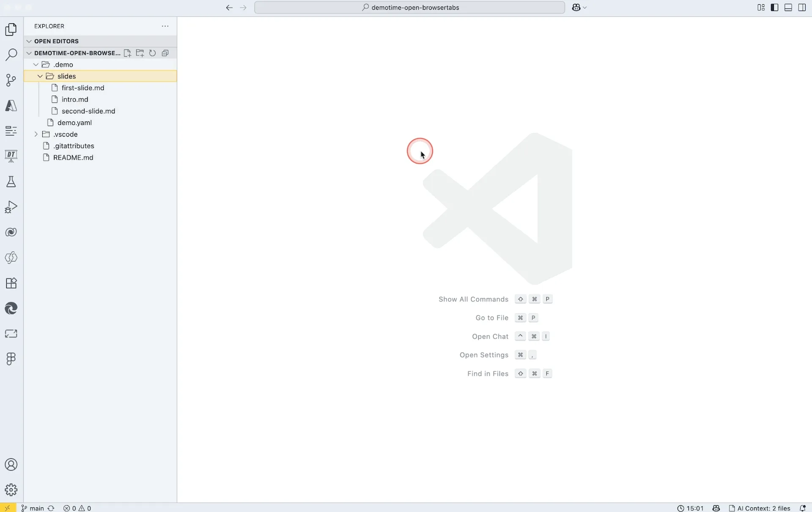This screenshot has height=512, width=812.
Task: Collapse the Open Editors section
Action: pos(29,41)
